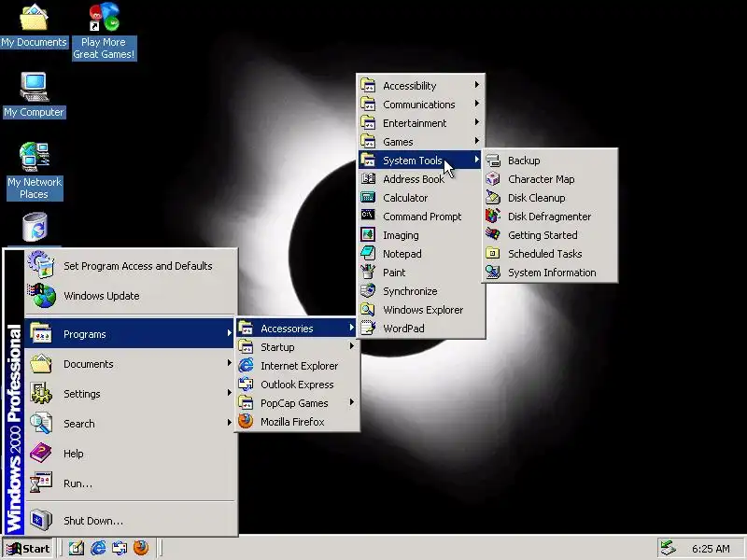Screen dimensions: 747x560
Task: Open Imaging from Accessories
Action: [419, 235]
